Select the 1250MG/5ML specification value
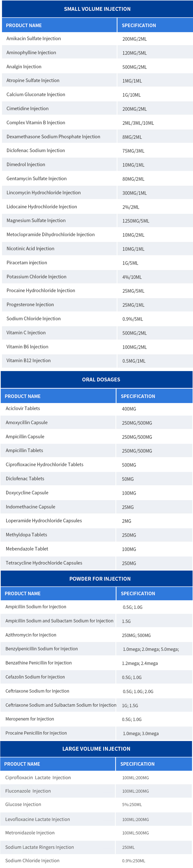The height and width of the screenshot is (868, 193). coord(136,221)
